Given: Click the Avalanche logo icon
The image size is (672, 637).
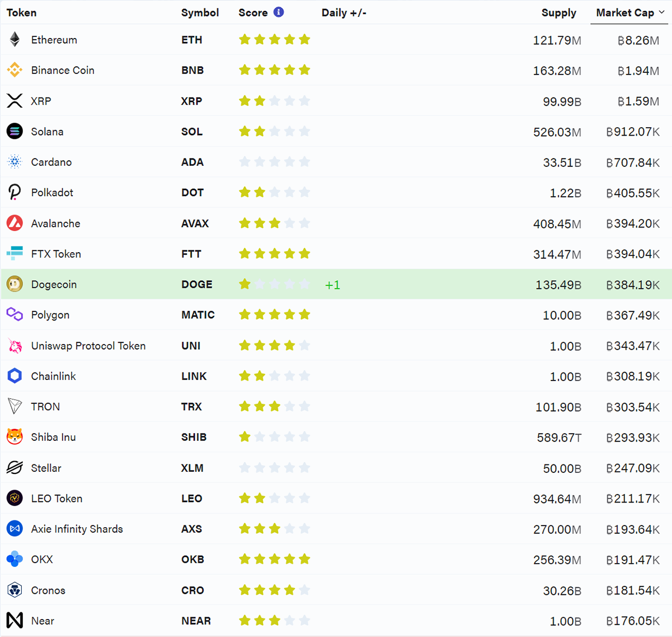Looking at the screenshot, I should click(x=15, y=223).
